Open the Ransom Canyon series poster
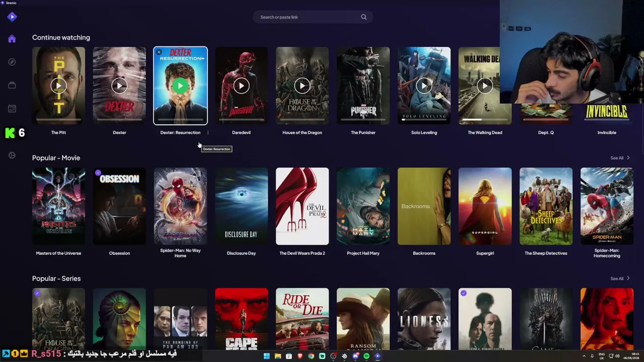 [363, 319]
